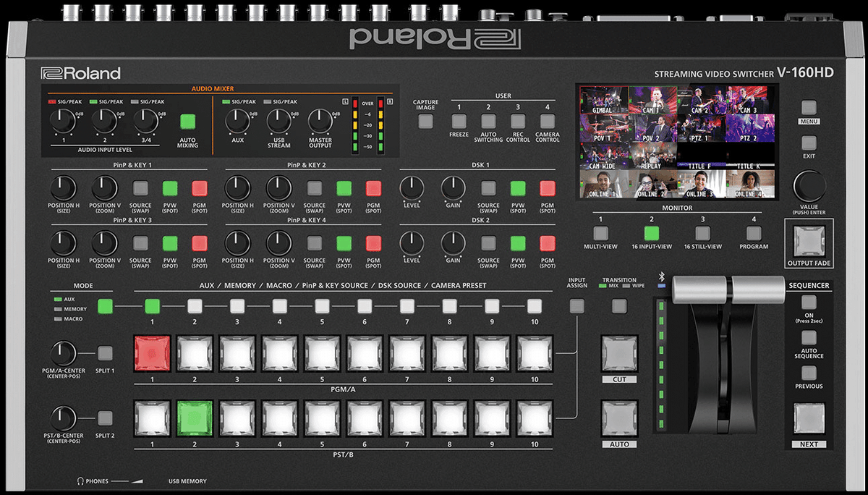Toggle PinP & KEY 2 PGM button

click(x=373, y=189)
